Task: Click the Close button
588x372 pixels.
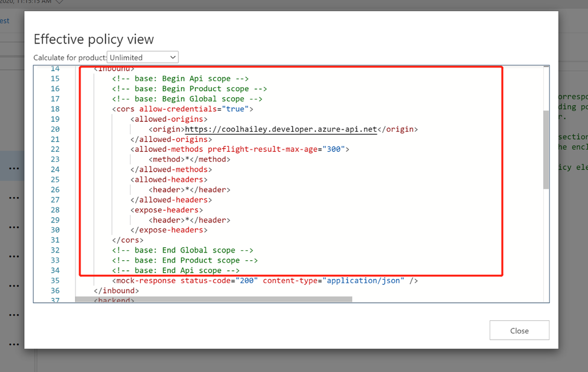Action: tap(519, 330)
